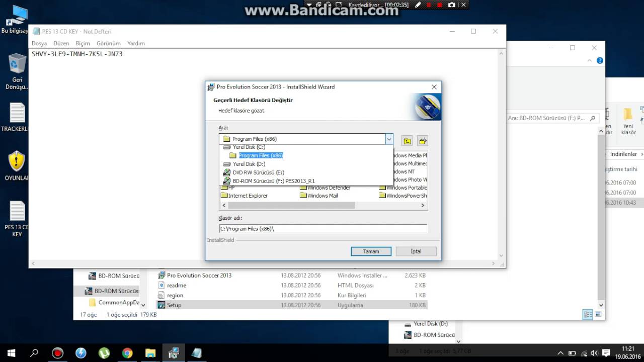Click the volume tray icon
The width and height of the screenshot is (644, 362).
(594, 353)
